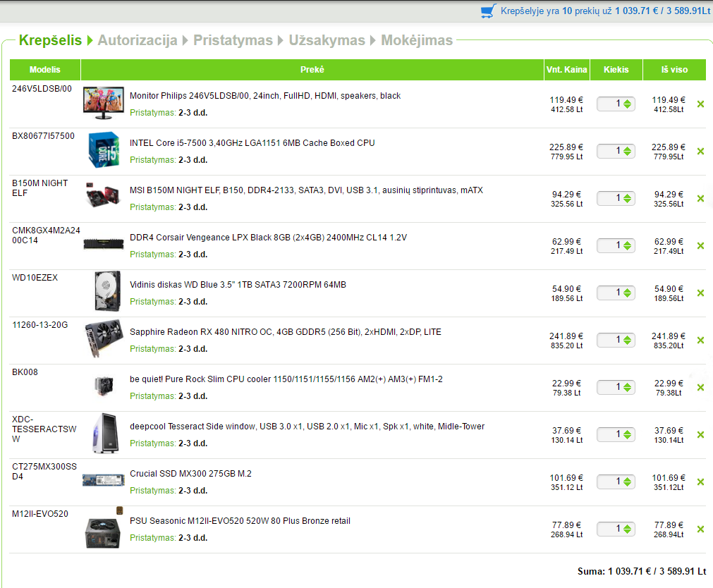Remove the Crucial SSD MX300 item

pyautogui.click(x=700, y=482)
